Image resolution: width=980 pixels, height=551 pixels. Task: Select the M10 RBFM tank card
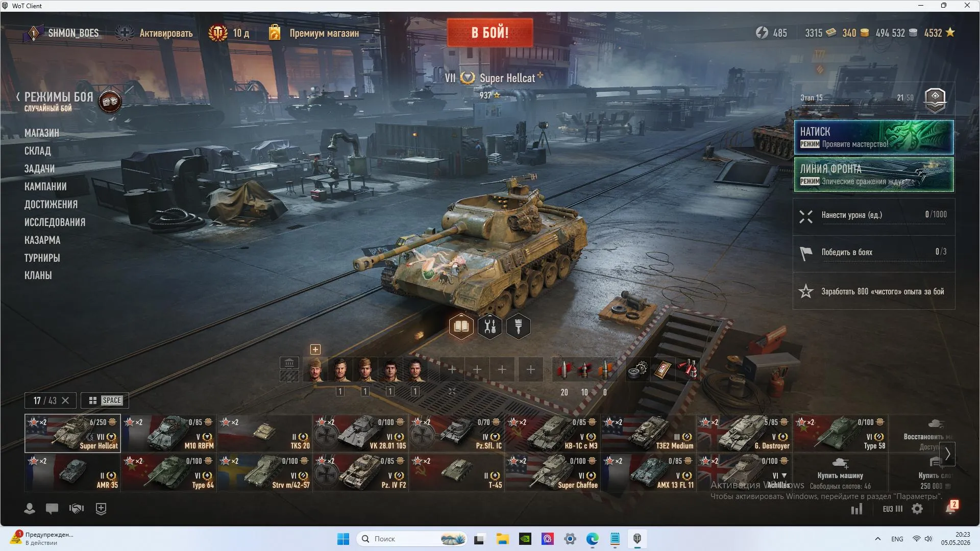[168, 433]
